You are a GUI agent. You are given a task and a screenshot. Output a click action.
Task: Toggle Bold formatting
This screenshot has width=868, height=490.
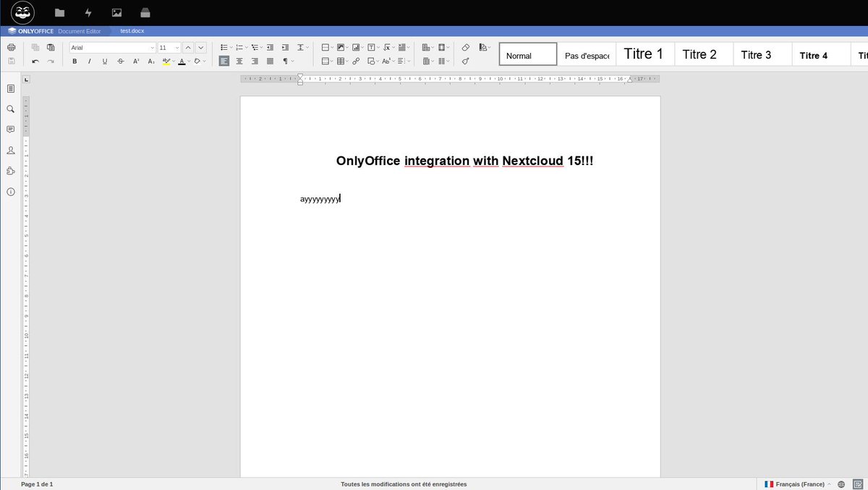(x=75, y=61)
